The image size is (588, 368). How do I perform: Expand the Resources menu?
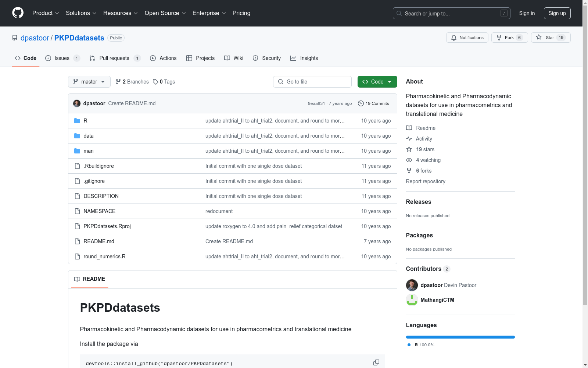click(121, 13)
